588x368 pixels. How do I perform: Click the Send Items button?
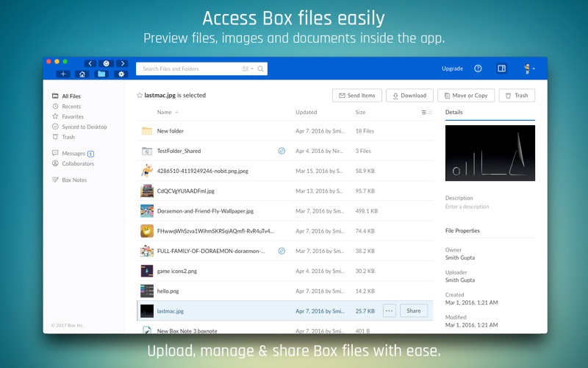click(x=357, y=96)
